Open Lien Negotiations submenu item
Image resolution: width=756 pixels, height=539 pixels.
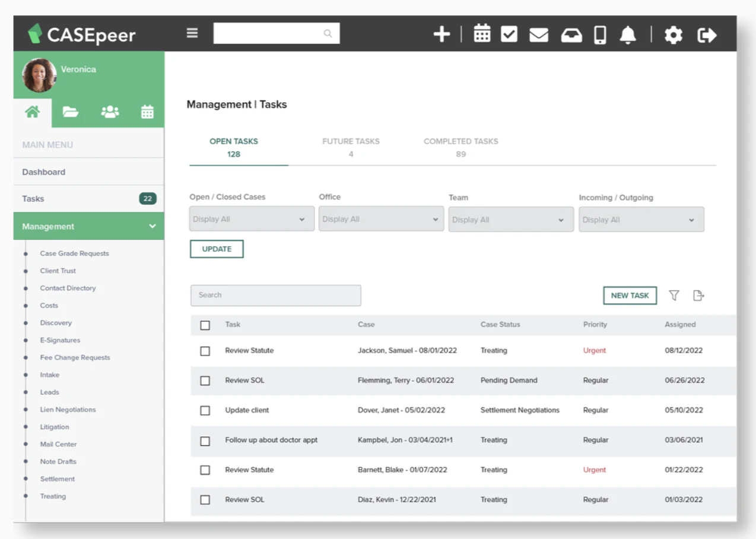[68, 410]
